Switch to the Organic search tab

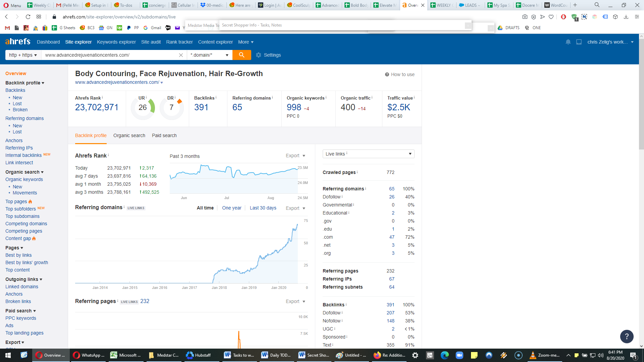point(129,135)
